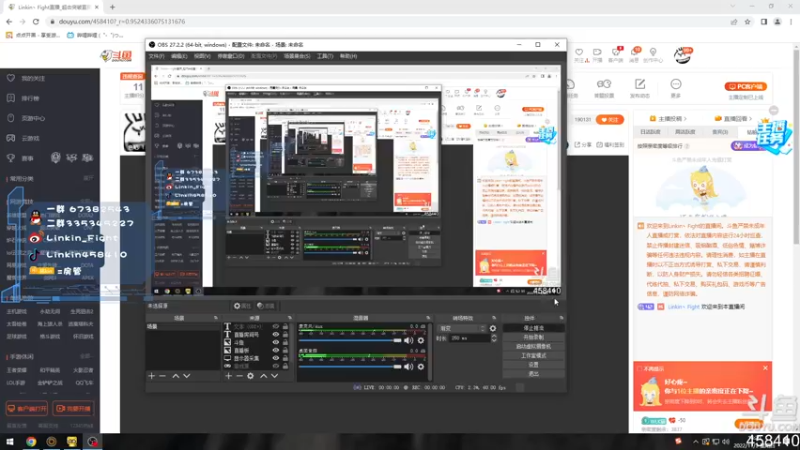Click 启动虚拟摄像机 button
Screen dimensions: 800x450
(x=534, y=346)
